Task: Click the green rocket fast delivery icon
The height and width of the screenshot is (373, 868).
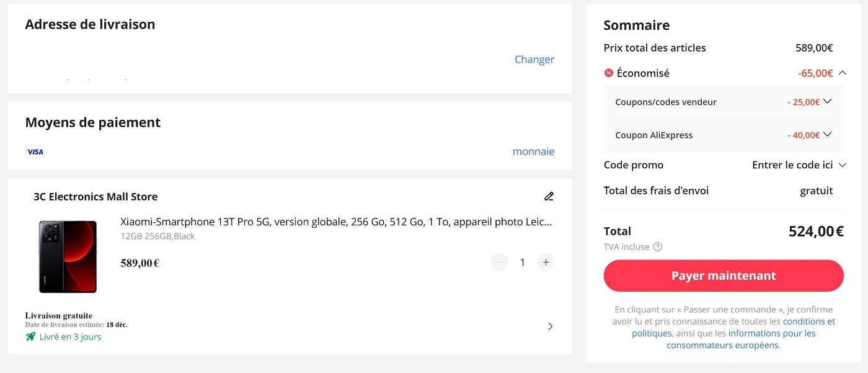Action: (x=31, y=336)
